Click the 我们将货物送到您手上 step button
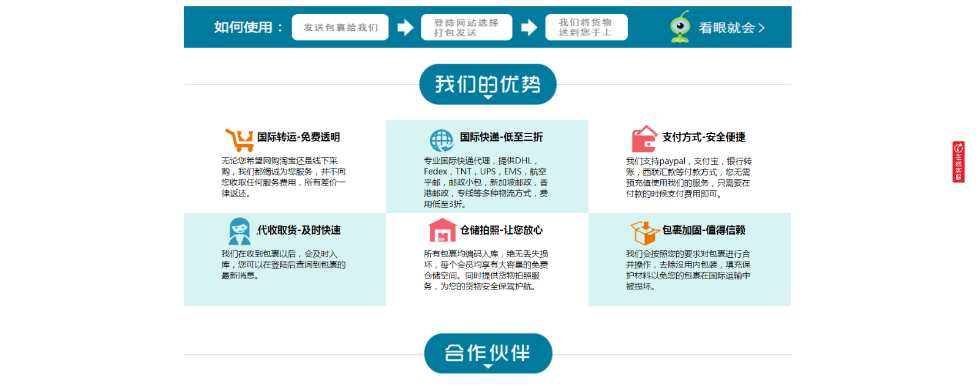 586,28
